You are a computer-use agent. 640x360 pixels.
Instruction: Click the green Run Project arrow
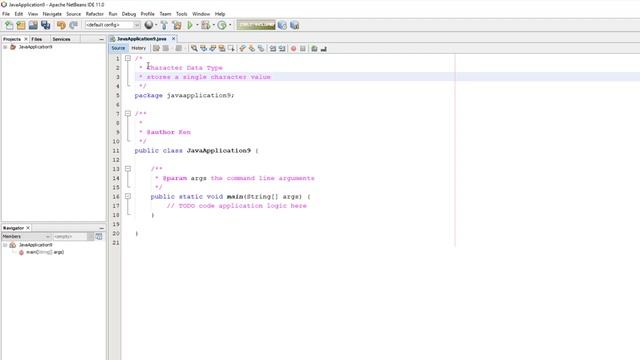coord(190,25)
